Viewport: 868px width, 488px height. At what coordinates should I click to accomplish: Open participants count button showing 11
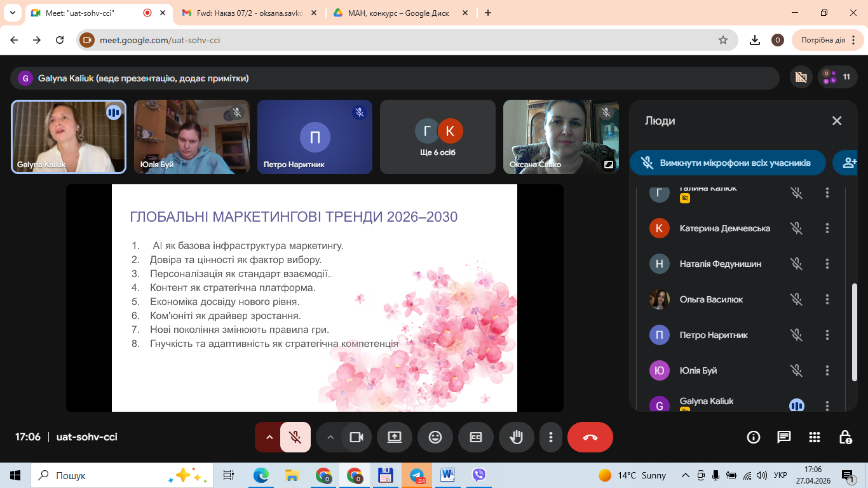pyautogui.click(x=837, y=78)
